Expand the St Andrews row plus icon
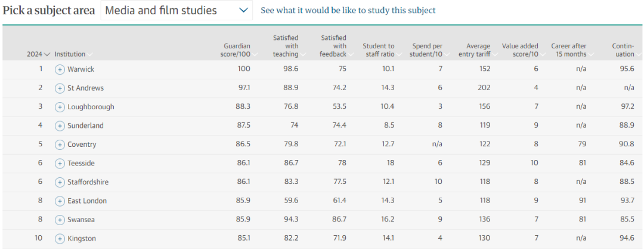644x249 pixels. pos(60,88)
